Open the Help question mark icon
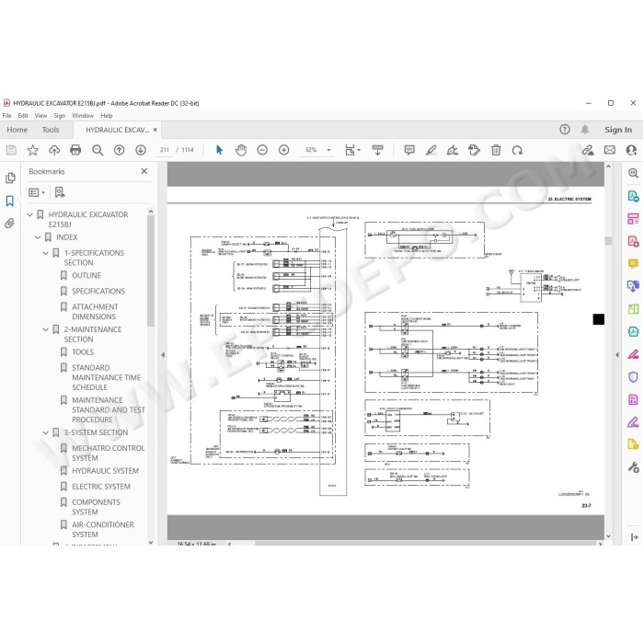The image size is (644, 644). [565, 130]
